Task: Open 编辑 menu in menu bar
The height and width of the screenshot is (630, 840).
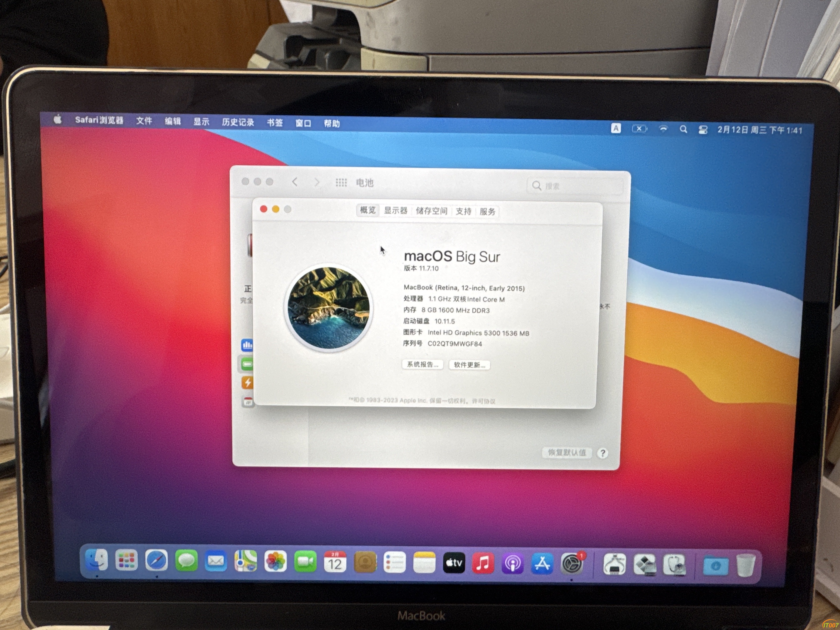Action: pos(173,121)
